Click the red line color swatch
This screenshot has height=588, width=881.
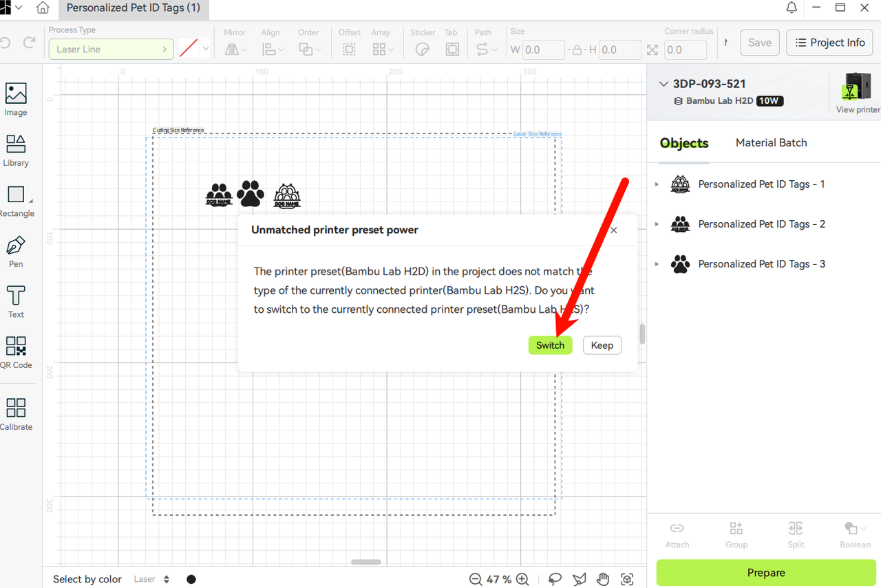click(189, 49)
